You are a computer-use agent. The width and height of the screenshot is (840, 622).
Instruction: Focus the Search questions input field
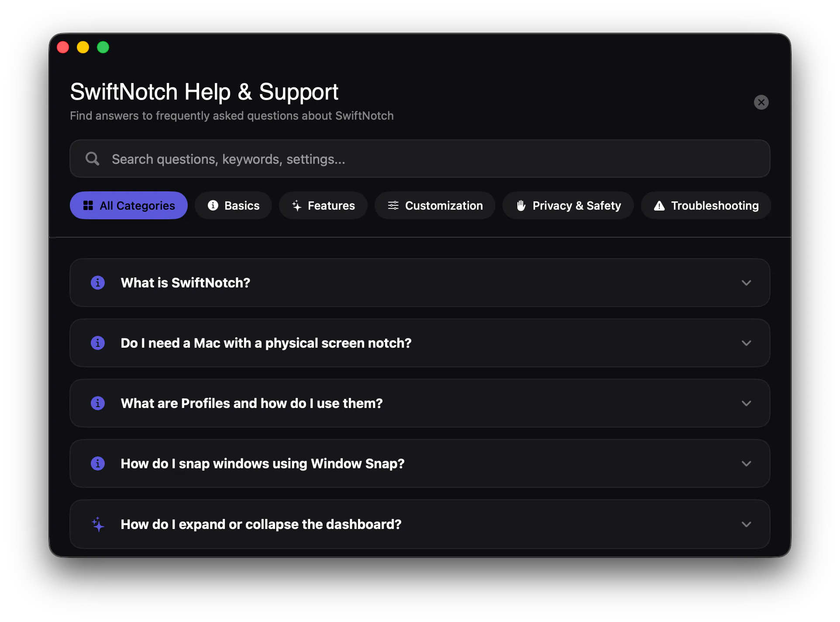tap(420, 159)
